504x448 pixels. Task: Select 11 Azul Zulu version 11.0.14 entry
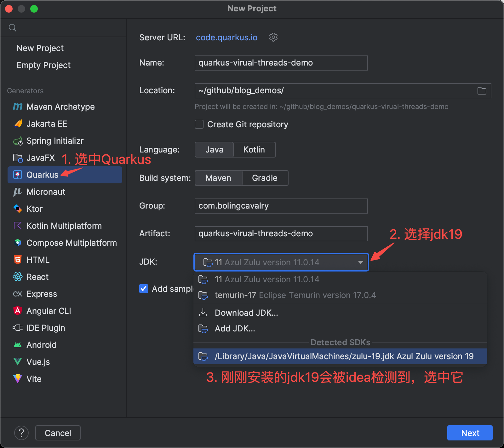tap(340, 279)
